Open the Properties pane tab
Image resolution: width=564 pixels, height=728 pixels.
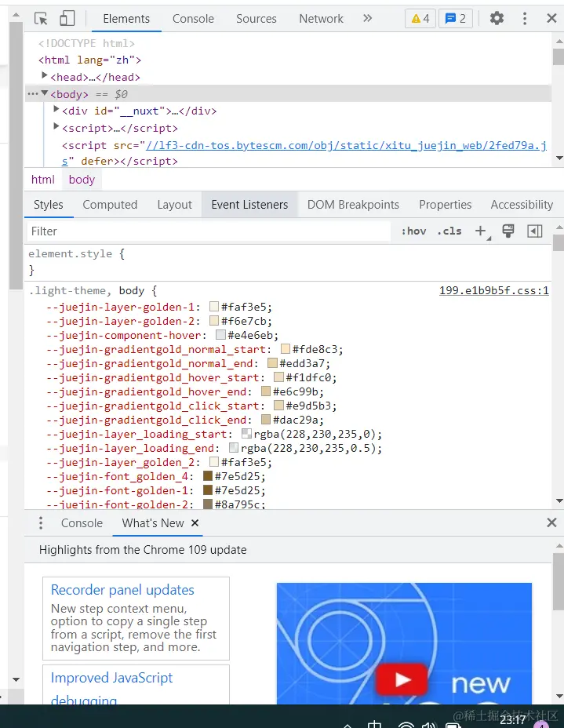(446, 205)
